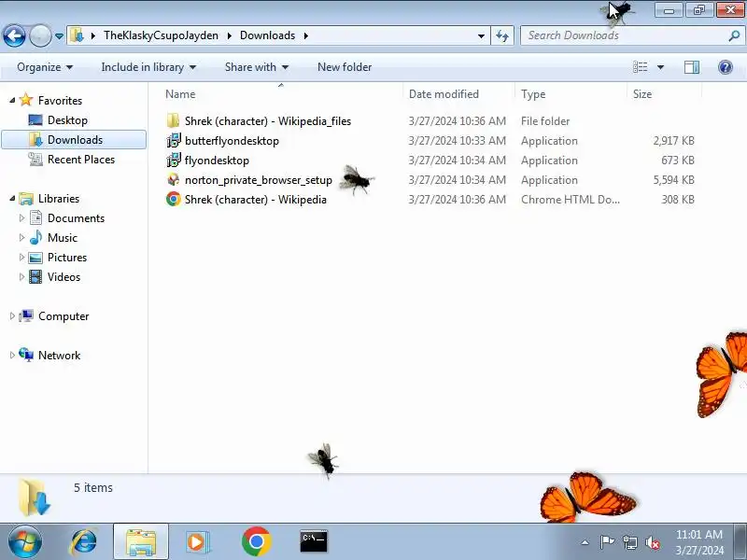Viewport: 747px width, 560px height.
Task: Open the Include in library menu
Action: 148,67
